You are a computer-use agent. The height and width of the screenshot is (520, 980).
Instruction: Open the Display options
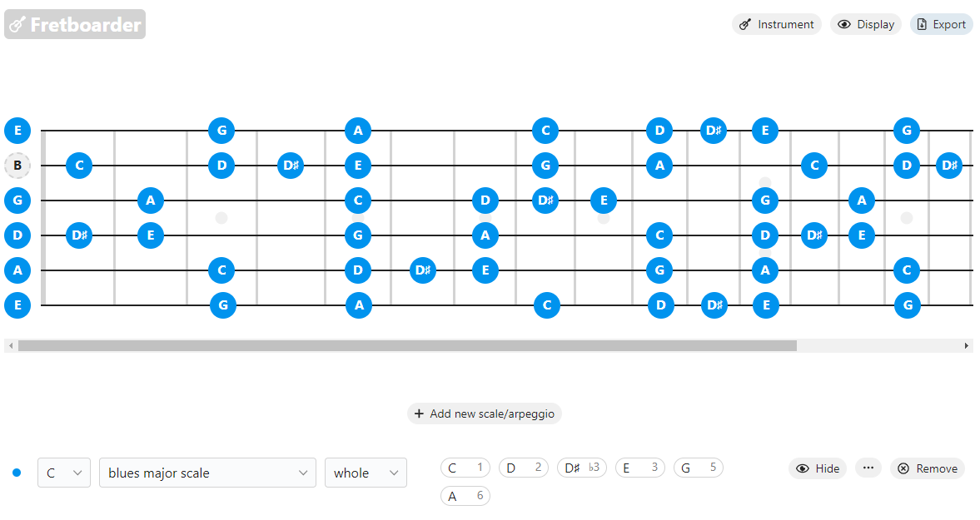[x=865, y=24]
